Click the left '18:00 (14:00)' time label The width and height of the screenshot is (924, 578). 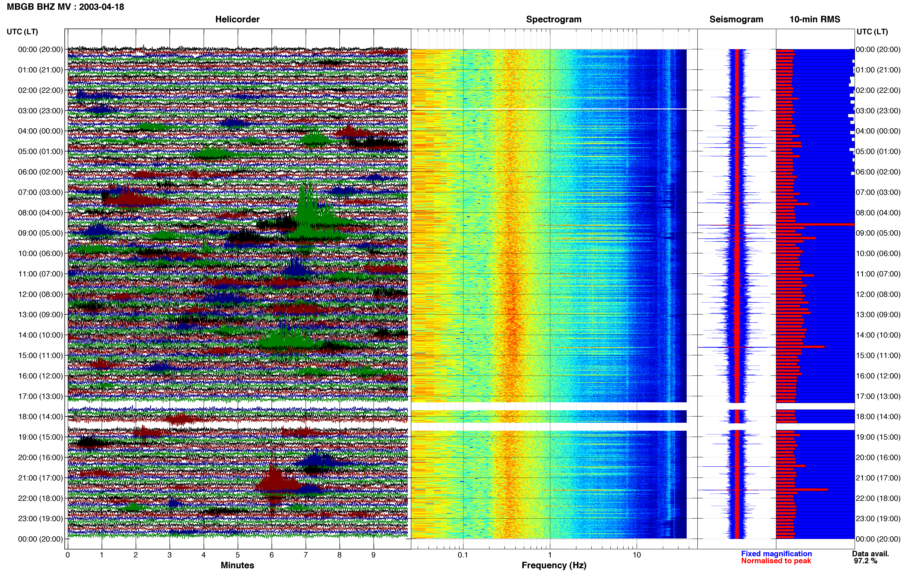[x=40, y=417]
